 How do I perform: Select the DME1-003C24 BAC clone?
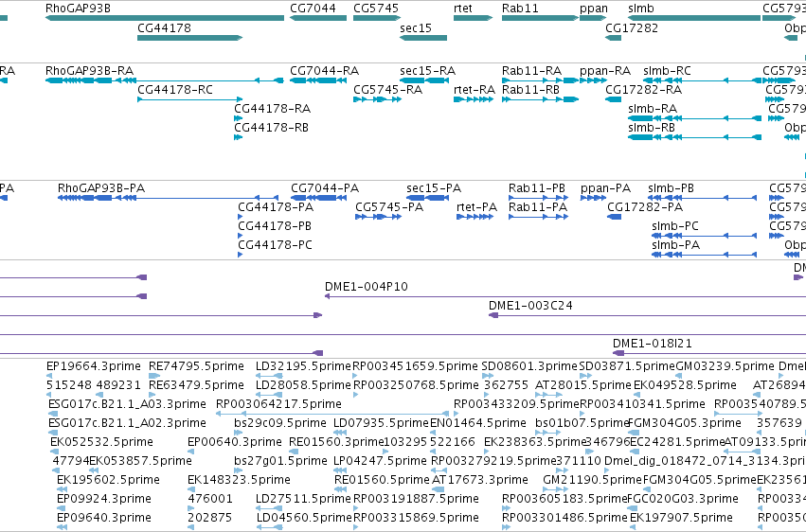tap(647, 315)
